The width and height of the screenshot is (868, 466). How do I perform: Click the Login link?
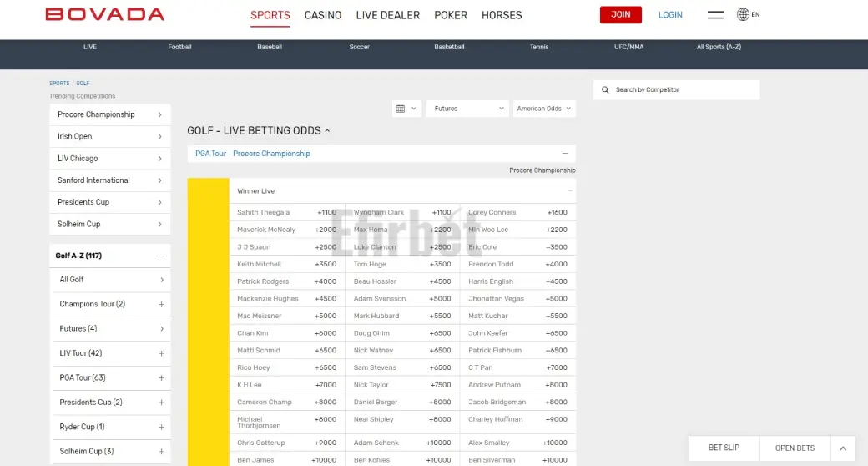[670, 15]
